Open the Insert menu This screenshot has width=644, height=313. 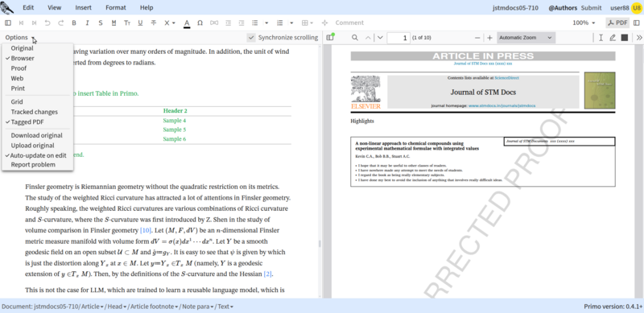(84, 7)
